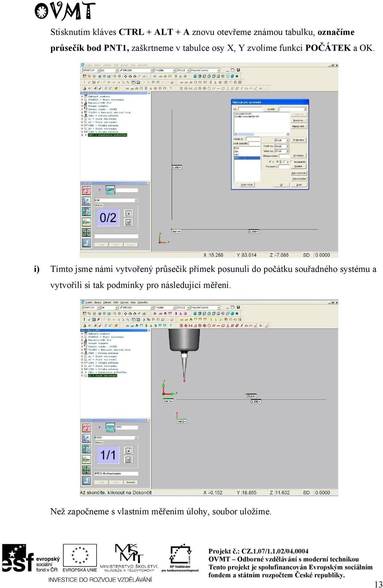Click horizontal scrollbar in alignment dialog list
This screenshot has height=588, width=383.
[x=262, y=134]
